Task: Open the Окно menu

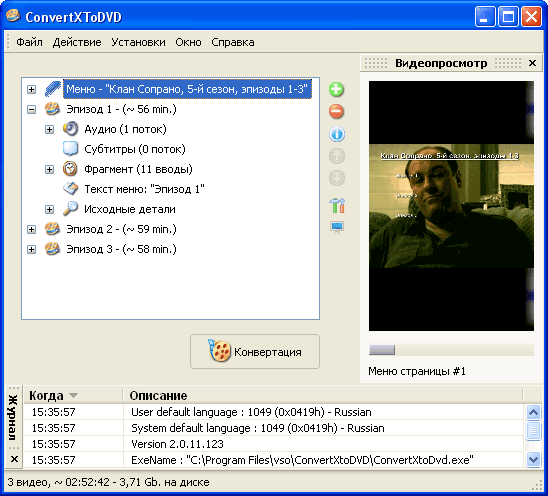Action: [188, 42]
